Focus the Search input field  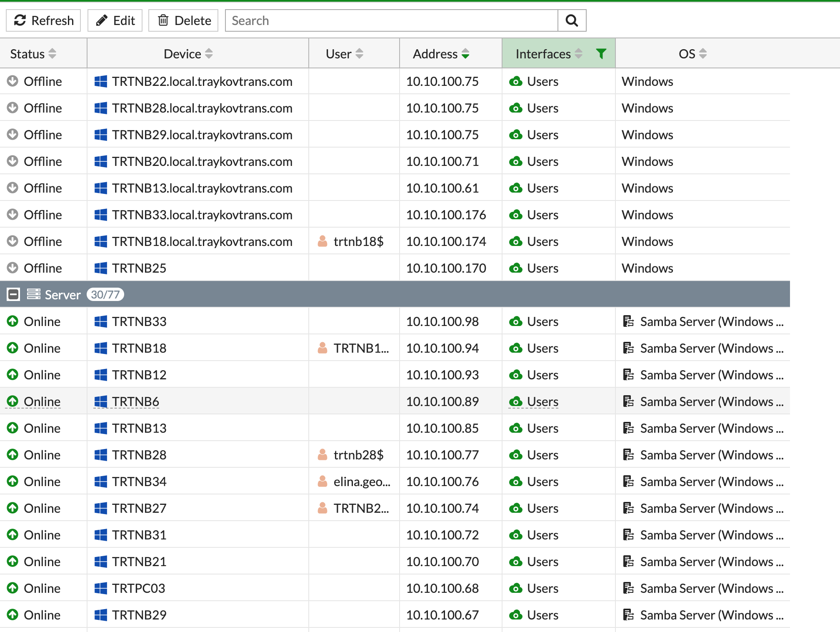(x=391, y=20)
